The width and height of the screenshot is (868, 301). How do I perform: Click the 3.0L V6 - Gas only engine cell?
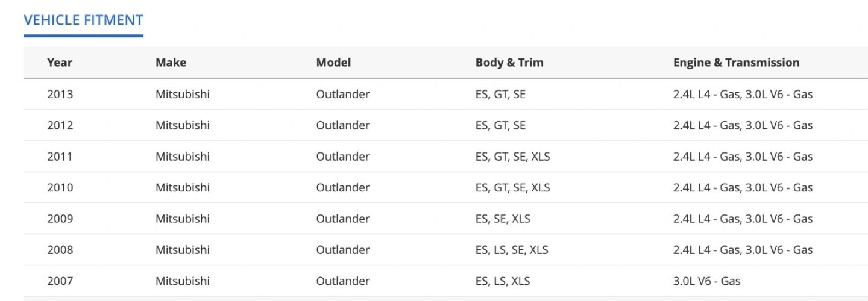point(706,281)
